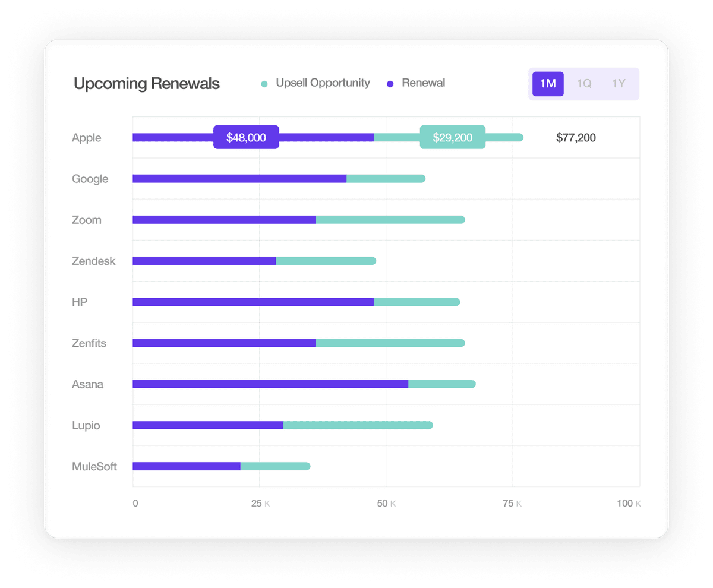The image size is (713, 588).
Task: Select the 1M time range tab
Action: click(x=548, y=84)
